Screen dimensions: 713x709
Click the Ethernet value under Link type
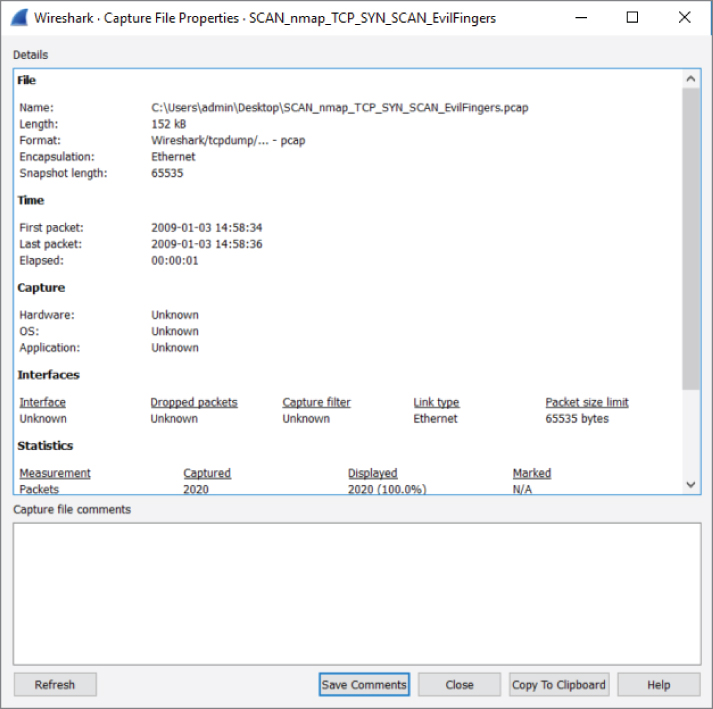point(436,419)
